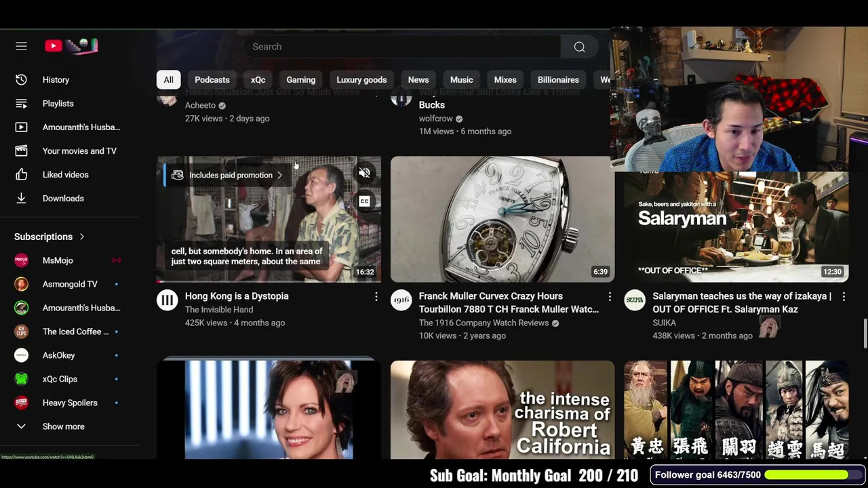Click Your movies and TV icon
The height and width of the screenshot is (488, 868).
(x=21, y=151)
